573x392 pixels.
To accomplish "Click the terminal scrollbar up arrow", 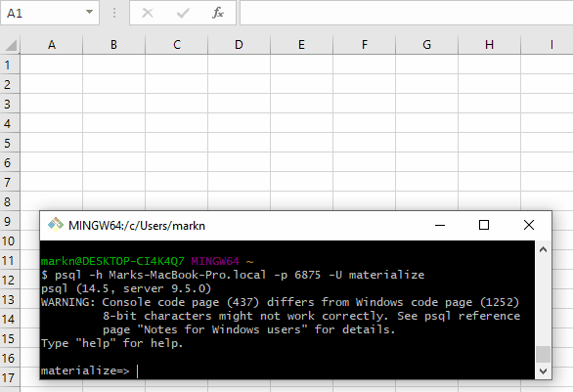I will [x=543, y=250].
